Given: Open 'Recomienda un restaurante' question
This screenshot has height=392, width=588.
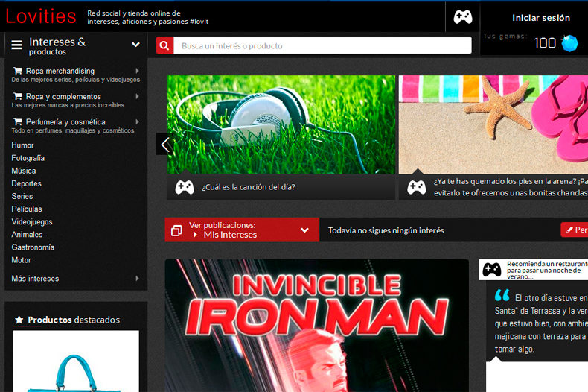Looking at the screenshot, I should tap(547, 270).
